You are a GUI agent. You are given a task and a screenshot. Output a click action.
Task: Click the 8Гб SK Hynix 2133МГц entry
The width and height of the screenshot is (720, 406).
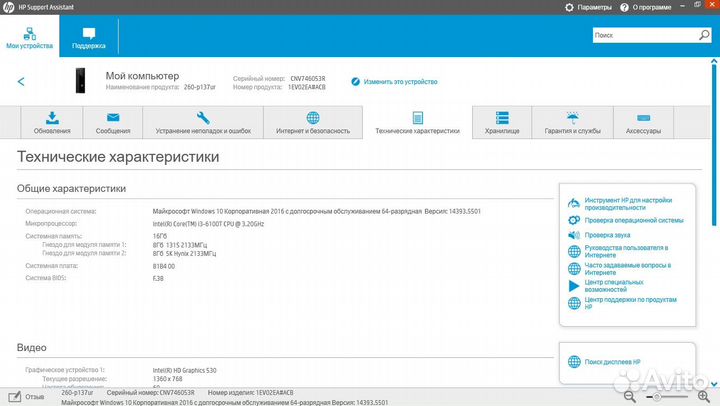[184, 254]
